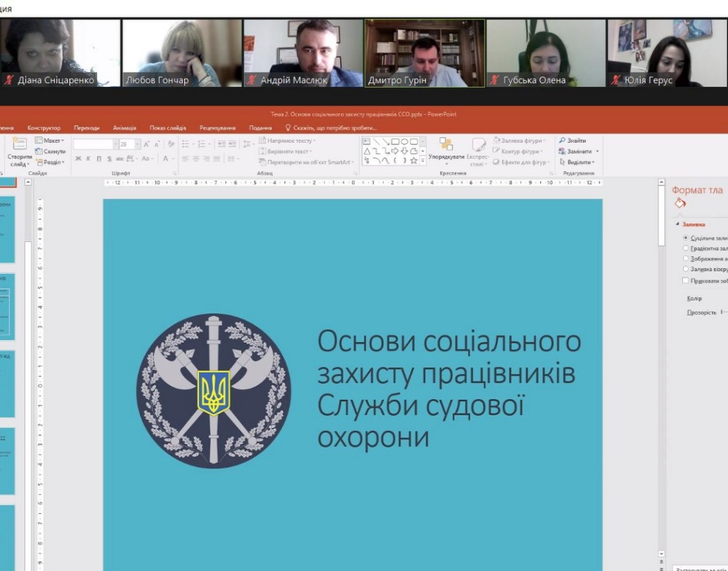Increase font size with the large A icon
The height and width of the screenshot is (571, 728).
147,144
